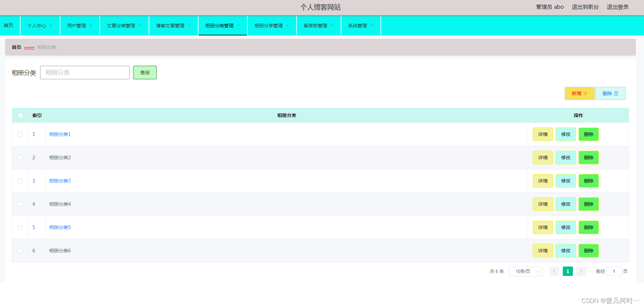644x307 pixels.
Task: Expand the 相册分类管理 menu chevron
Action: click(x=238, y=25)
